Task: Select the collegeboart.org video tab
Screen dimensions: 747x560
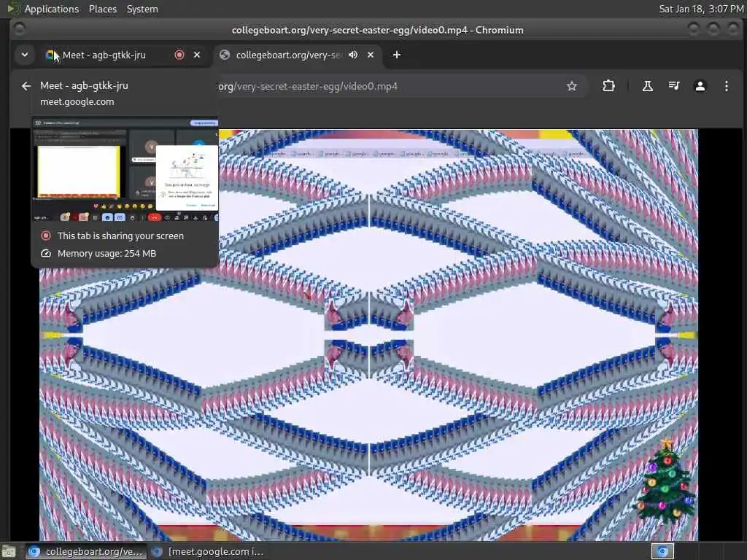Action: [x=289, y=55]
